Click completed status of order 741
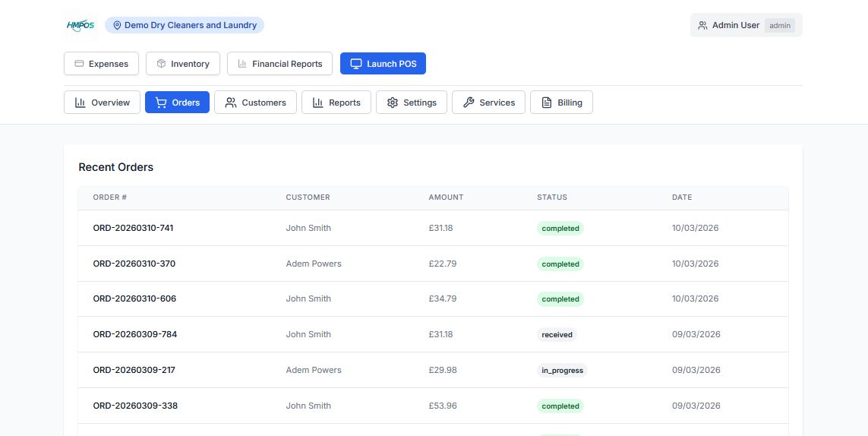 click(560, 228)
